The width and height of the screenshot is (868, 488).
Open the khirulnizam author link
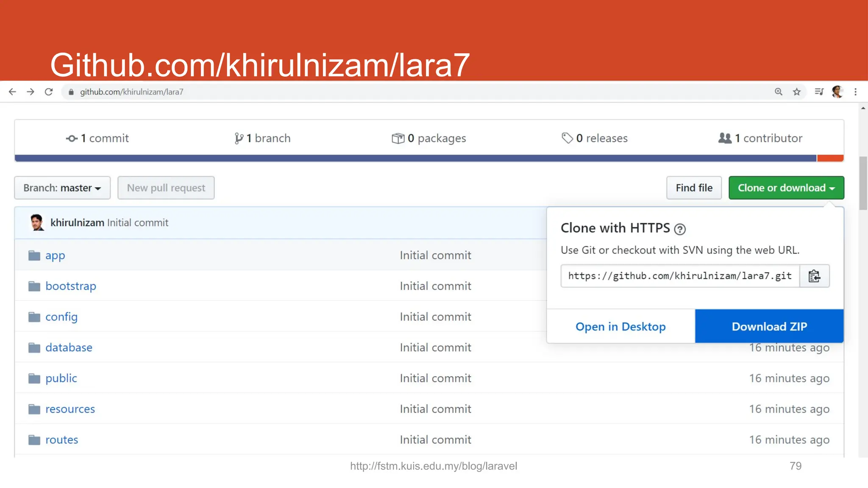pos(77,222)
